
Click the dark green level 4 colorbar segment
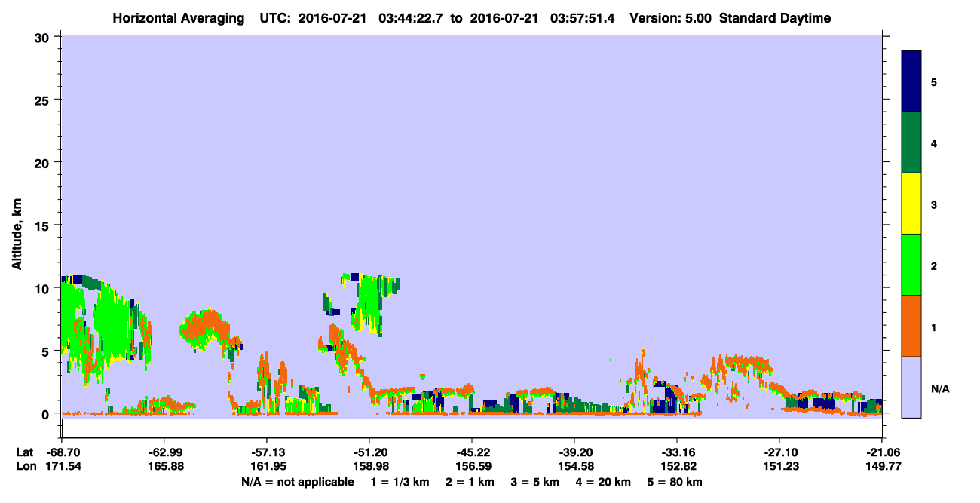(x=911, y=143)
